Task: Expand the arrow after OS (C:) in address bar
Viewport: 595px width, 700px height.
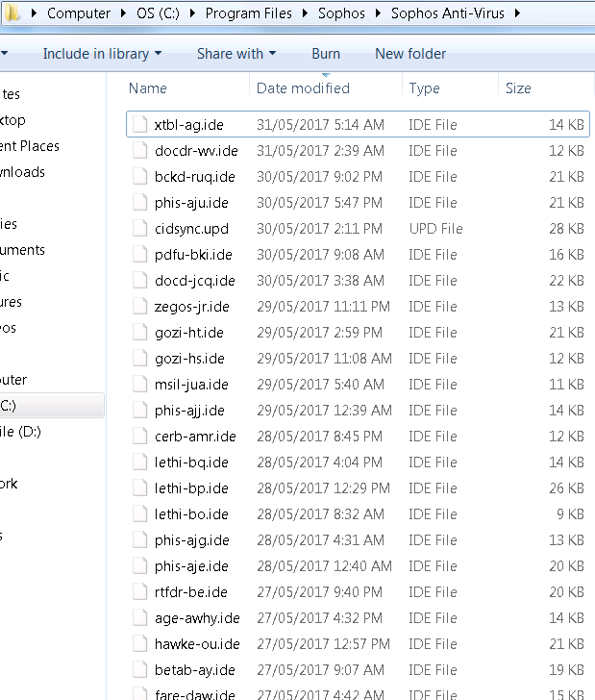Action: coord(192,12)
